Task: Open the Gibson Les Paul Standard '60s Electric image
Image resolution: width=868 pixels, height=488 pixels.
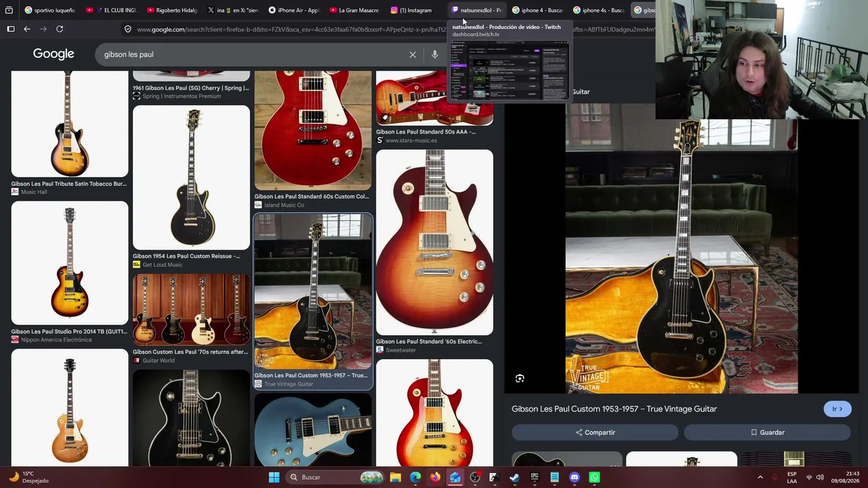Action: tap(435, 243)
